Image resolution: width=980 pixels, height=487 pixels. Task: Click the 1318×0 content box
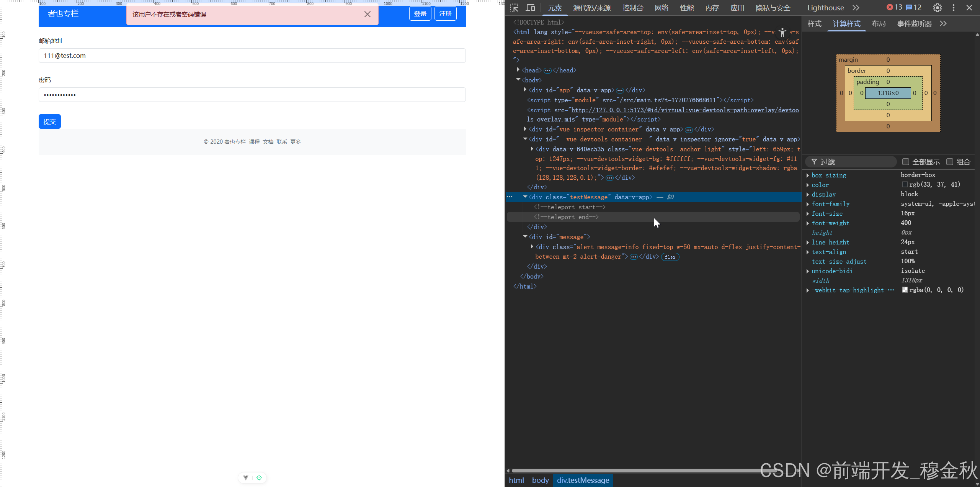[x=888, y=93]
